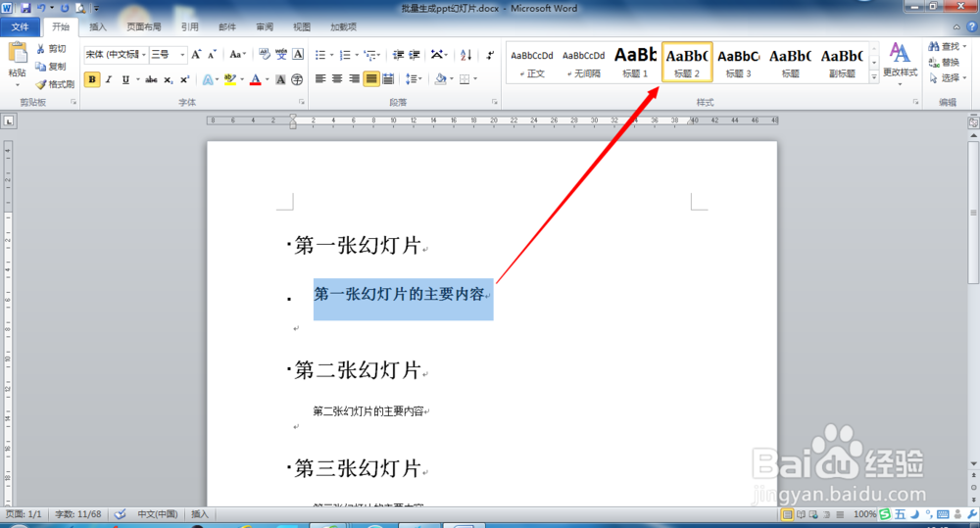Click the Paste clipboard icon
Screen dimensions: 980x528
click(x=18, y=53)
